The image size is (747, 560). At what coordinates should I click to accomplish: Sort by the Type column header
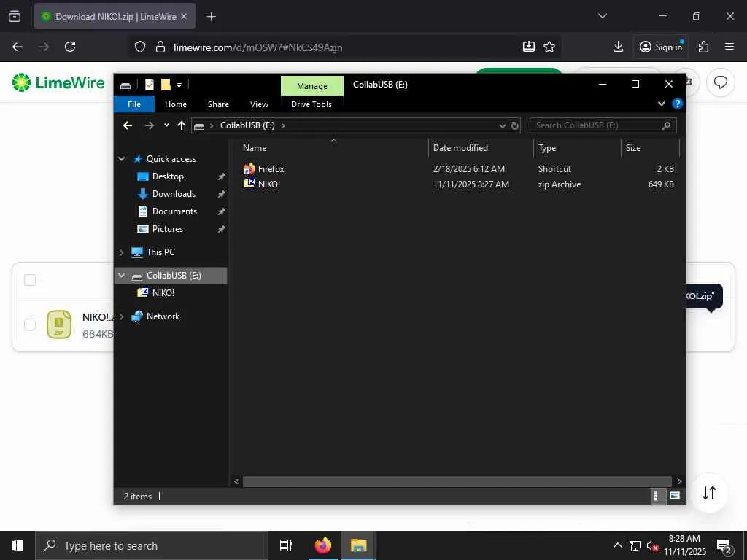tap(578, 148)
